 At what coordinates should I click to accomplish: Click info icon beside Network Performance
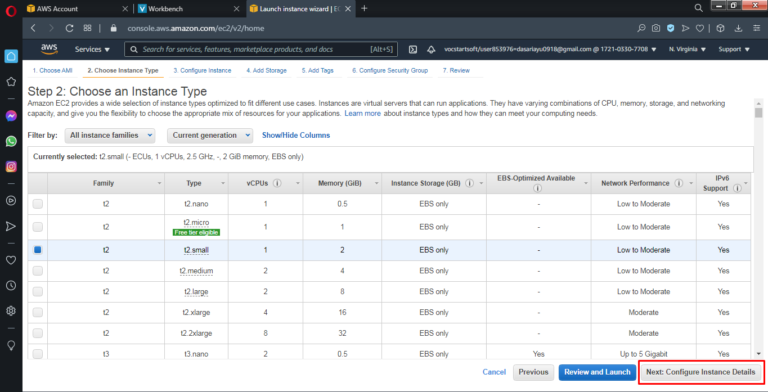pos(678,183)
